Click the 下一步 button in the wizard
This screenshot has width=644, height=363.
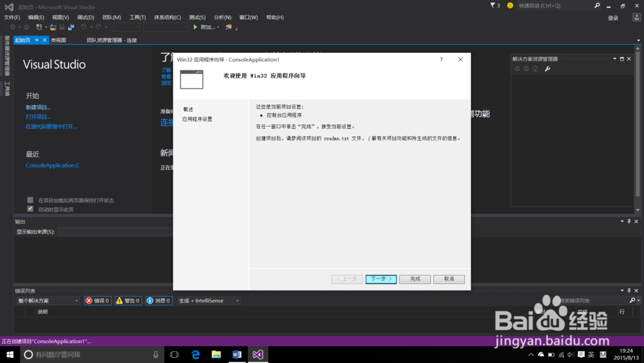[381, 279]
